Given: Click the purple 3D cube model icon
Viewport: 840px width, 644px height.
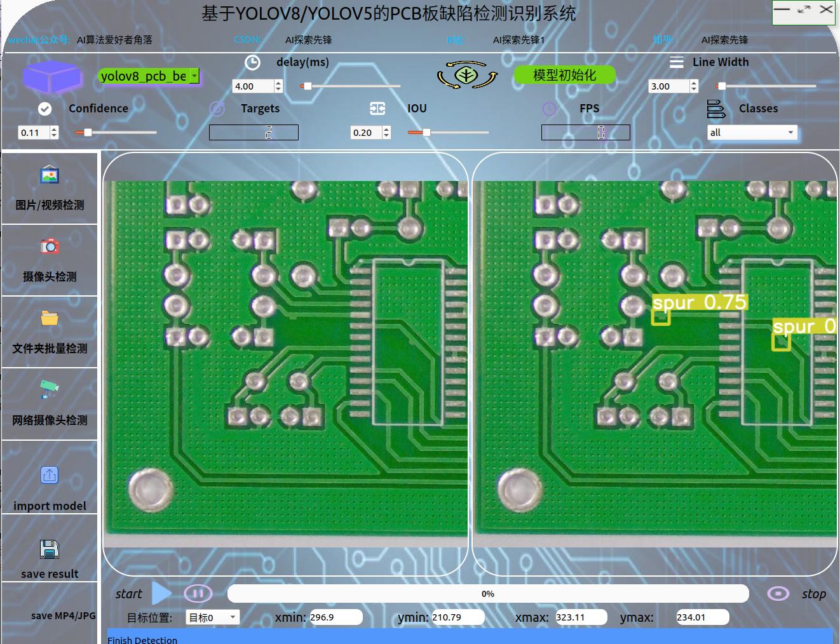Looking at the screenshot, I should 51,76.
